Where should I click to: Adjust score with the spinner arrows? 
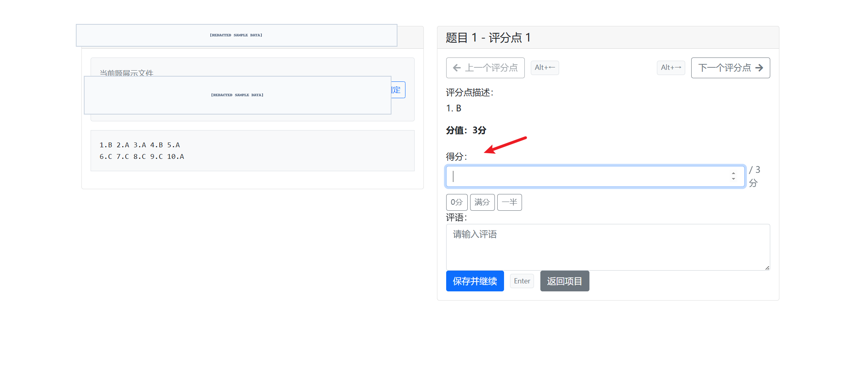734,176
